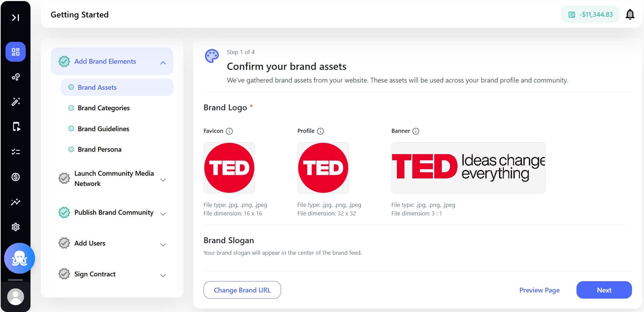Open Sign Contract item
This screenshot has width=644, height=312.
coord(95,274)
